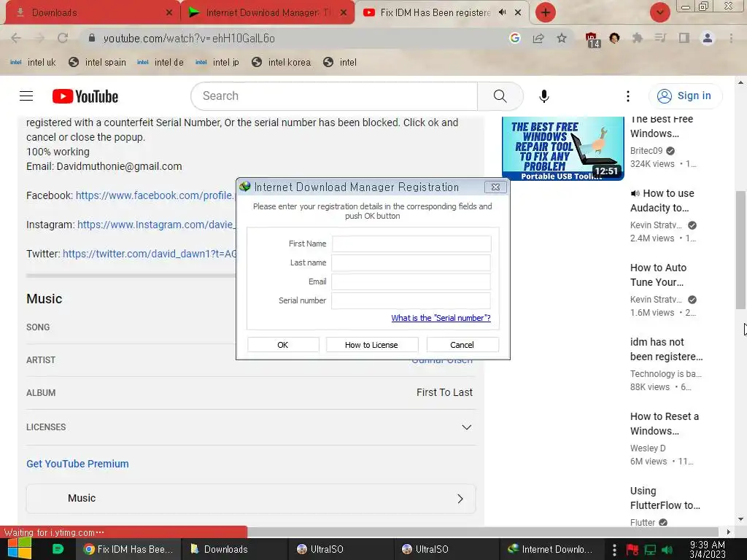
Task: Open How to use Audacity video
Action: tap(662, 201)
